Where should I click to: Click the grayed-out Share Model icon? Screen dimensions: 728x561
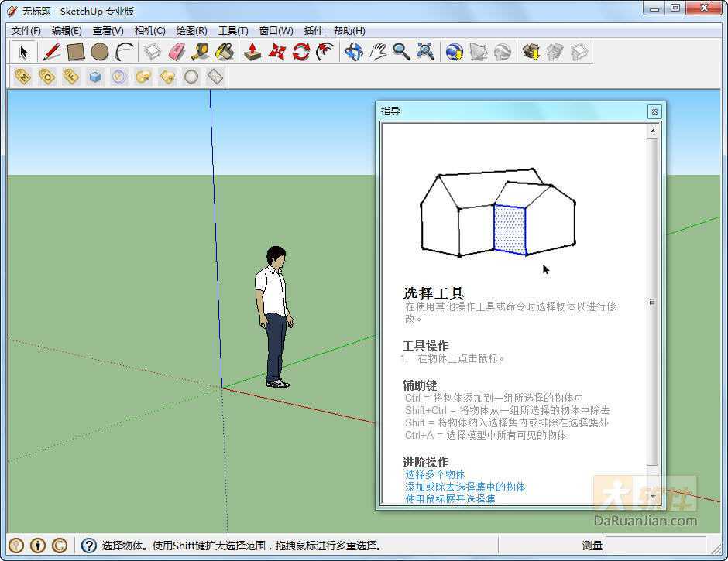coord(555,52)
